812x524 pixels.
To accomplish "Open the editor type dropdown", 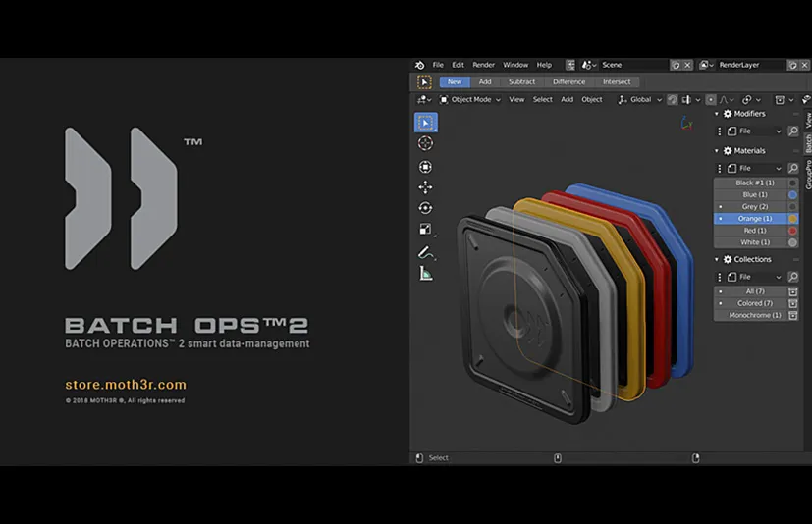I will click(x=424, y=99).
